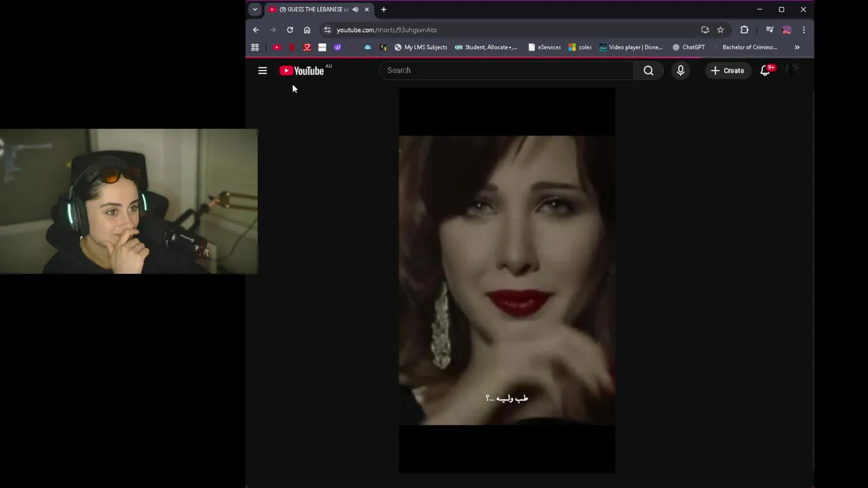Open the Student, Allocate+ bookmark
This screenshot has width=868, height=488.
coord(486,47)
